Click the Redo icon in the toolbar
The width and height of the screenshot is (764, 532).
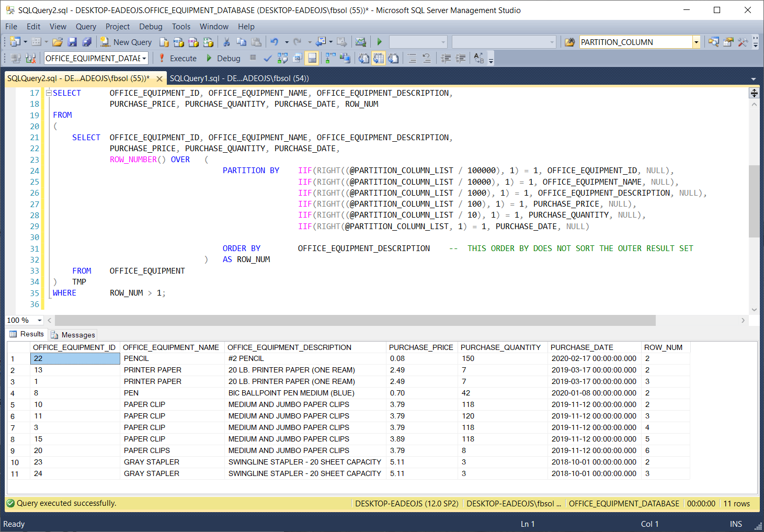[298, 42]
